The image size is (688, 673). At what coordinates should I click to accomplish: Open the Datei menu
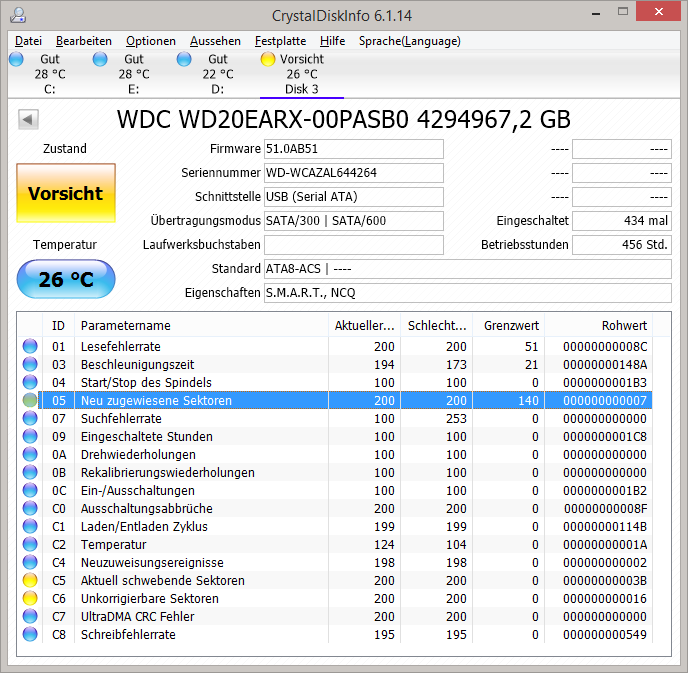point(28,41)
